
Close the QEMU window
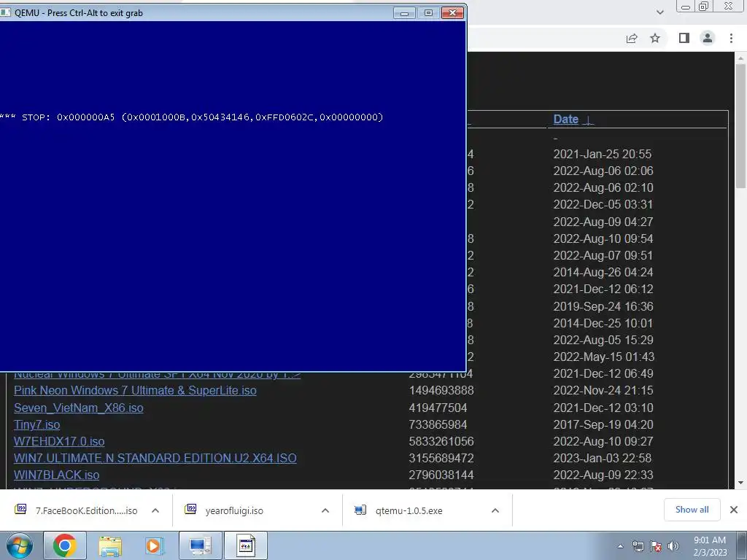[x=452, y=13]
